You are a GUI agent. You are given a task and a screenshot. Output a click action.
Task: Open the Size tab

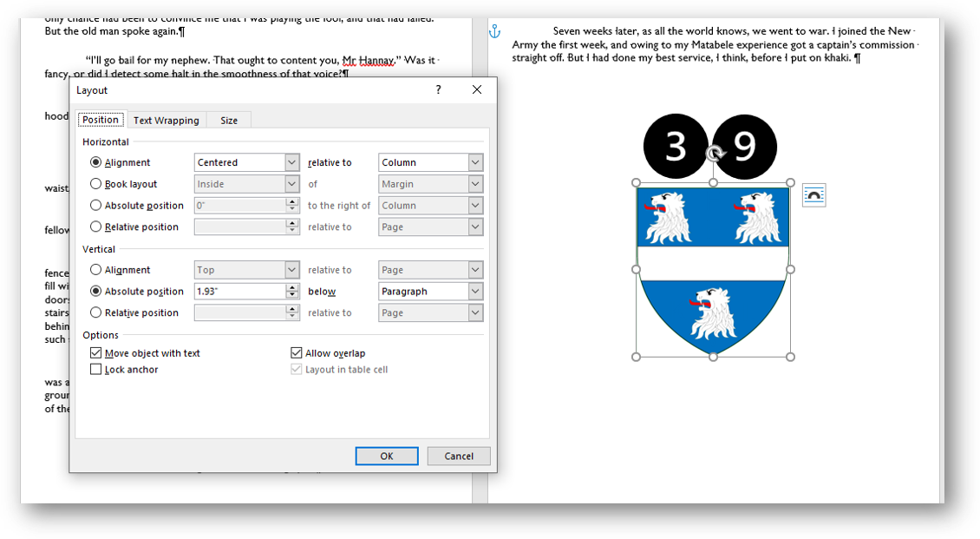tap(229, 121)
